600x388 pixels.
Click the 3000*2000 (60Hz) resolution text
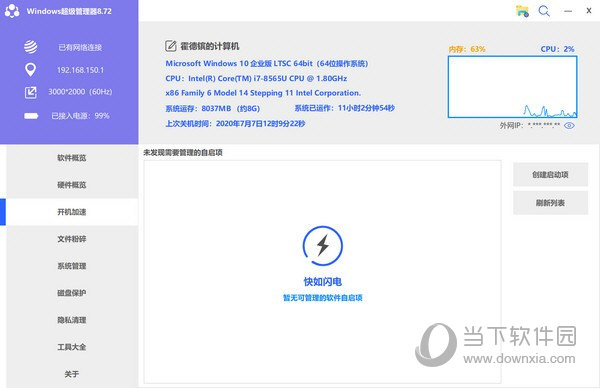tap(80, 92)
